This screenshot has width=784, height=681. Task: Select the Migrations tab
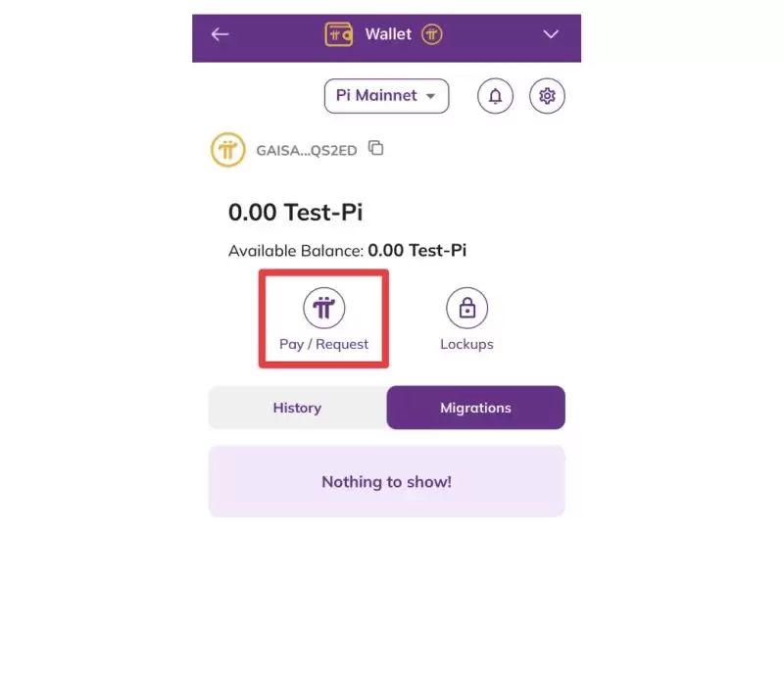tap(475, 408)
